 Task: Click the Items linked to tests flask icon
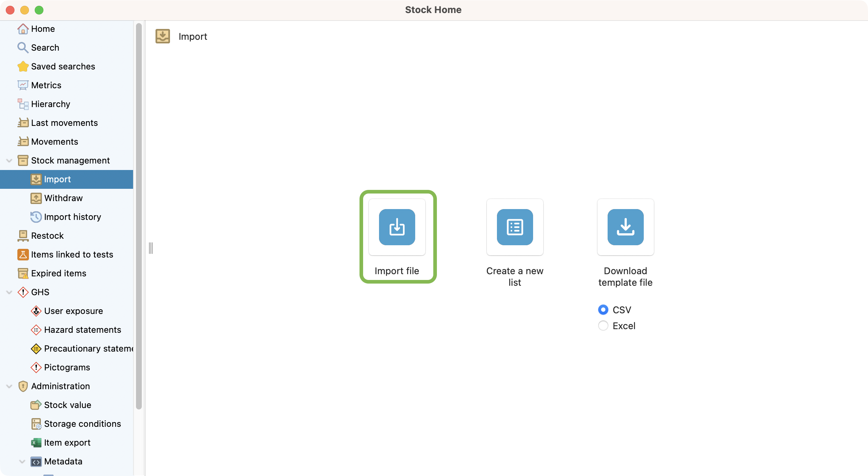[23, 255]
